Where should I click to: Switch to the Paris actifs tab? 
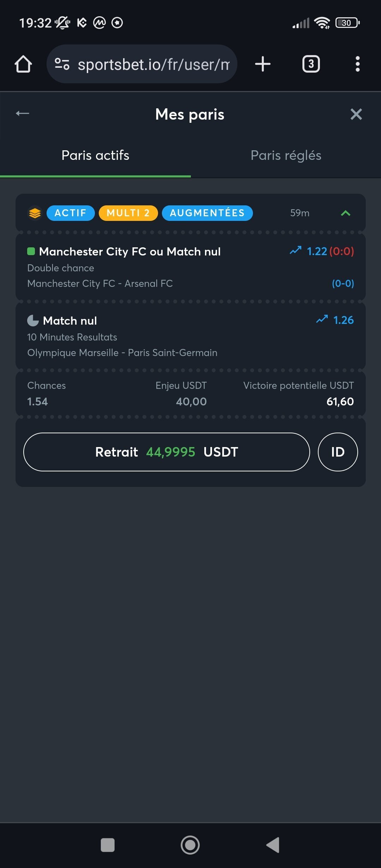tap(95, 155)
